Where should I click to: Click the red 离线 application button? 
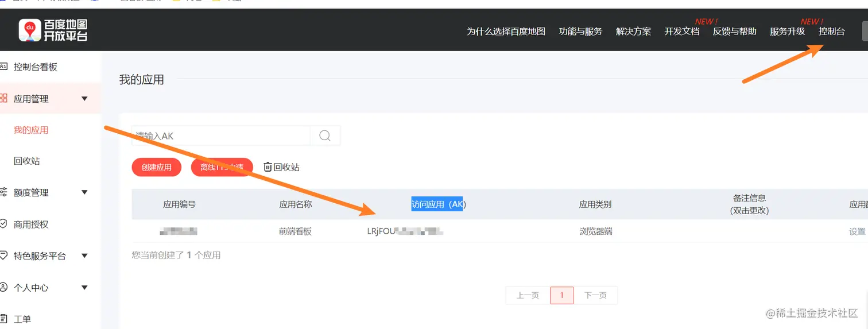click(x=222, y=167)
